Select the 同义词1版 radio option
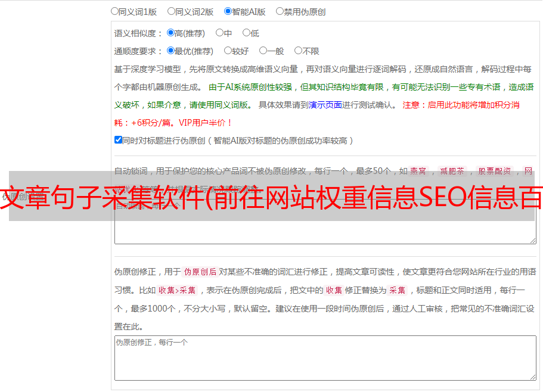 click(114, 11)
